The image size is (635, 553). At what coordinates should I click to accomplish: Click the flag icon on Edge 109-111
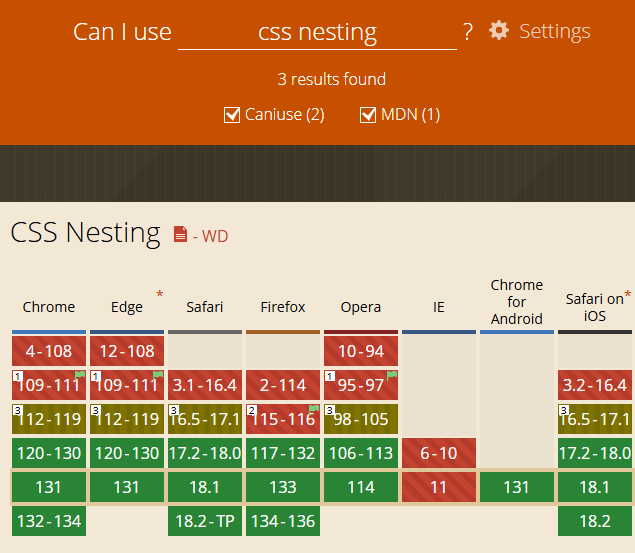click(x=158, y=374)
